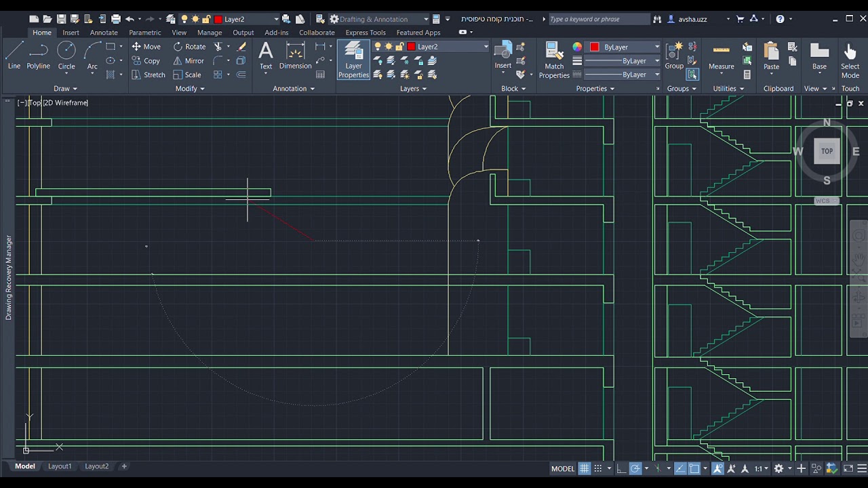The image size is (868, 488).
Task: Click the Mirror command
Action: (189, 61)
